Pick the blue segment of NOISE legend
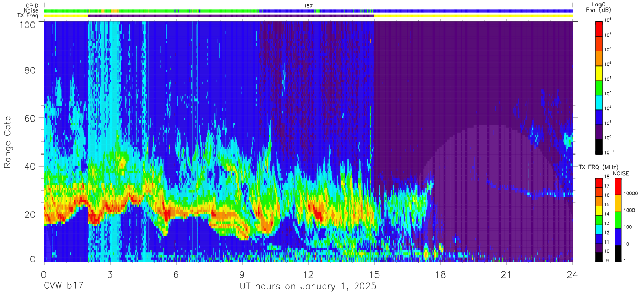 pos(617,236)
